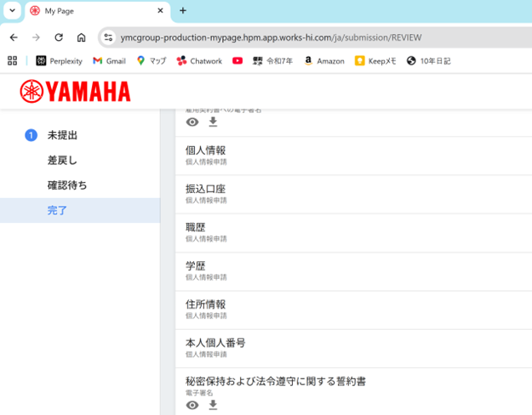Screen dimensions: 532x415
Task: Click the top eye preview icon
Action: tap(192, 122)
